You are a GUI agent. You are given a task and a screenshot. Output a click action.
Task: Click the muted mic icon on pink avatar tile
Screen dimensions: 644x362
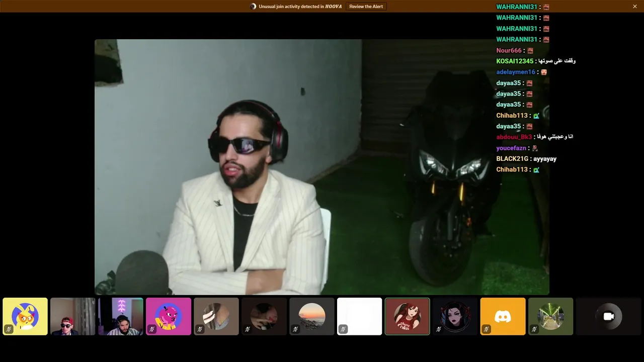(152, 329)
